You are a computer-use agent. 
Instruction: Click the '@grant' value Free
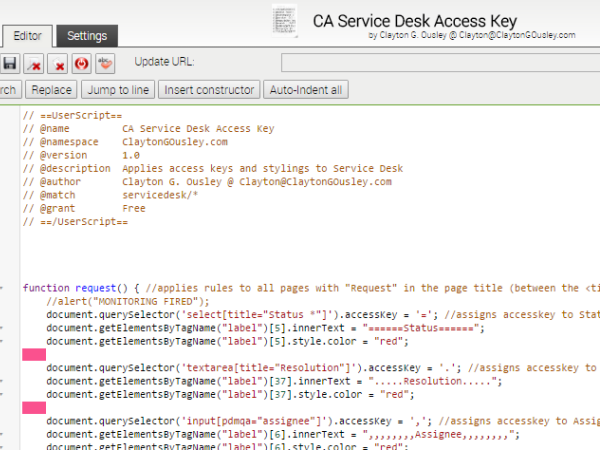(x=134, y=209)
